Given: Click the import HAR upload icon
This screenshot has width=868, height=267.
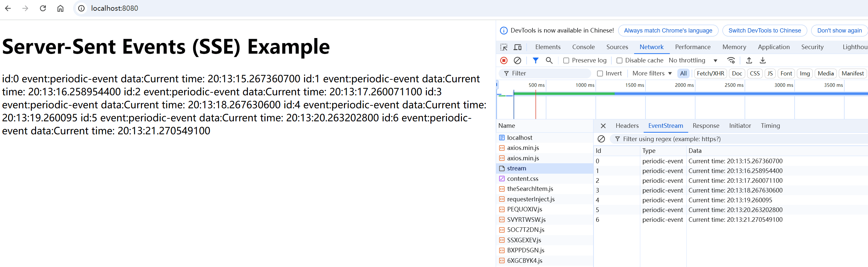Looking at the screenshot, I should (x=749, y=60).
